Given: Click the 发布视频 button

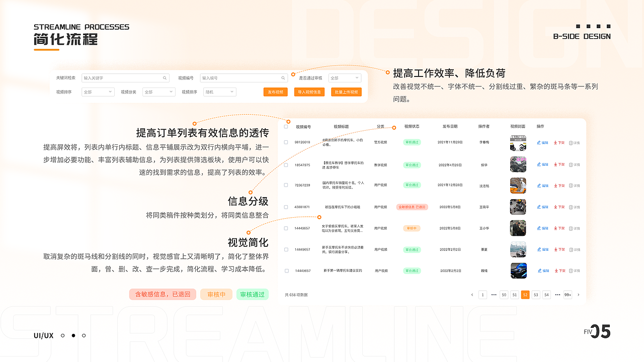Looking at the screenshot, I should [x=275, y=92].
